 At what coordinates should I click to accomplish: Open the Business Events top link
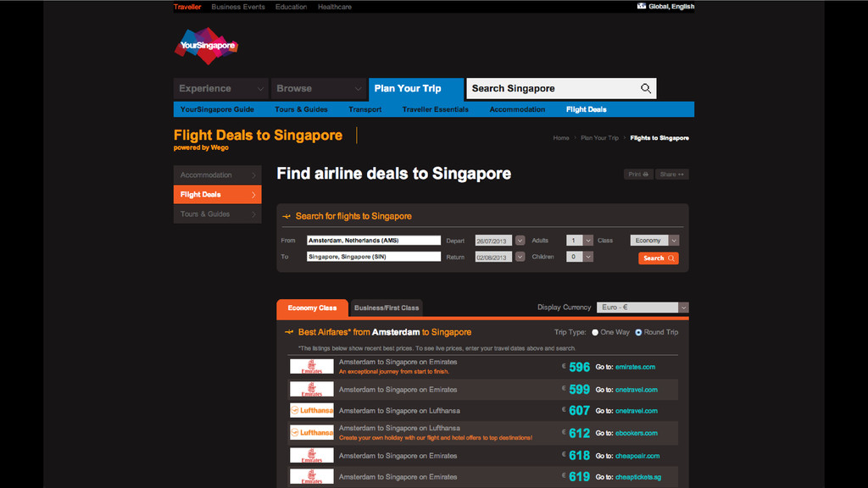(238, 7)
